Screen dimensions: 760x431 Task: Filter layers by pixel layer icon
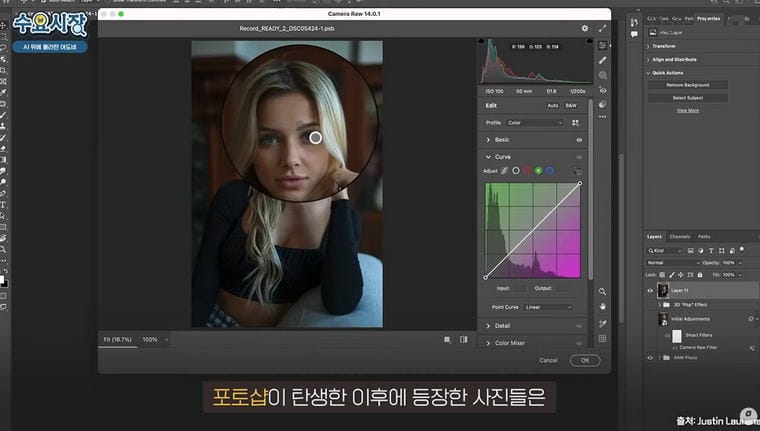click(x=691, y=251)
